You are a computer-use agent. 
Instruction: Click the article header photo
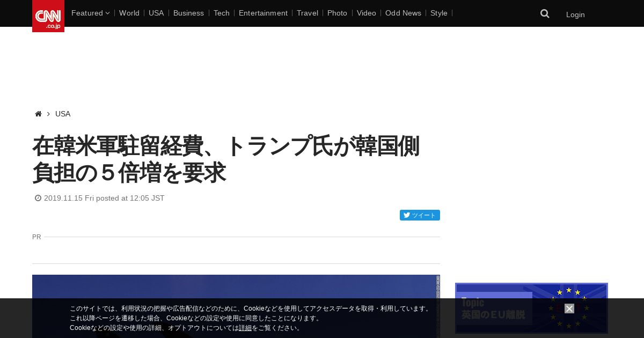[236, 306]
